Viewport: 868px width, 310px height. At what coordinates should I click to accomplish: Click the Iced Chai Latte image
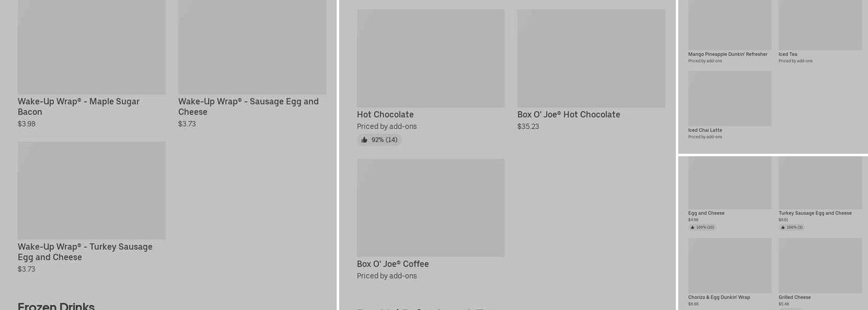pos(730,98)
